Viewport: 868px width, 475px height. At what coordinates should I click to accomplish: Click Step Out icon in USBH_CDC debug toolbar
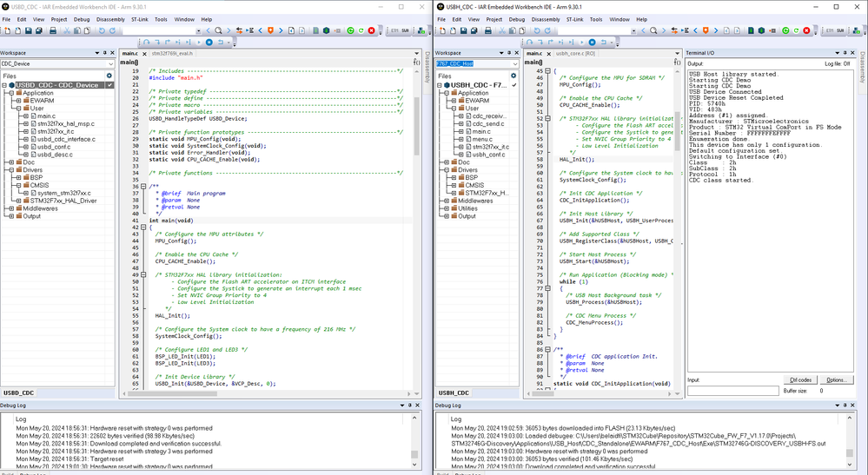pos(551,42)
